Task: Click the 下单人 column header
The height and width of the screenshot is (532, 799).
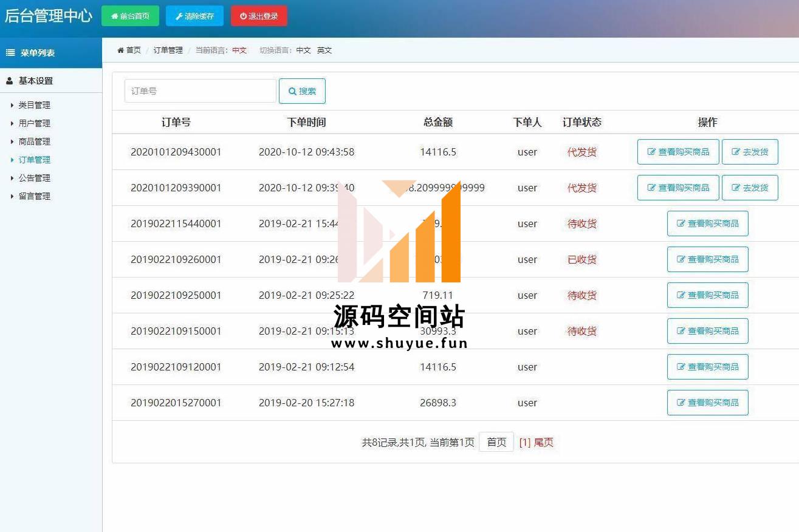Action: point(527,122)
